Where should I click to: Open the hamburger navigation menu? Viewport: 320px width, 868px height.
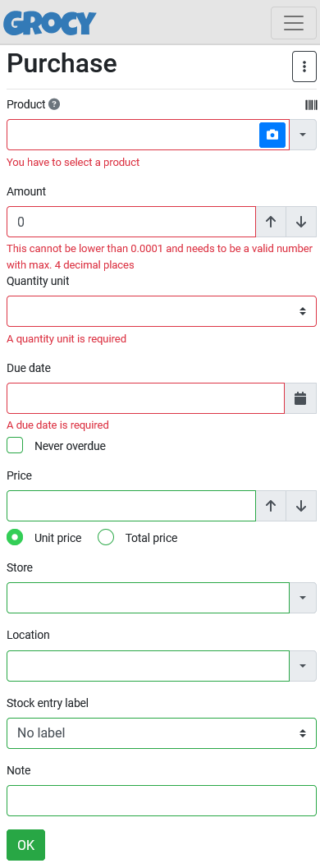[x=294, y=23]
